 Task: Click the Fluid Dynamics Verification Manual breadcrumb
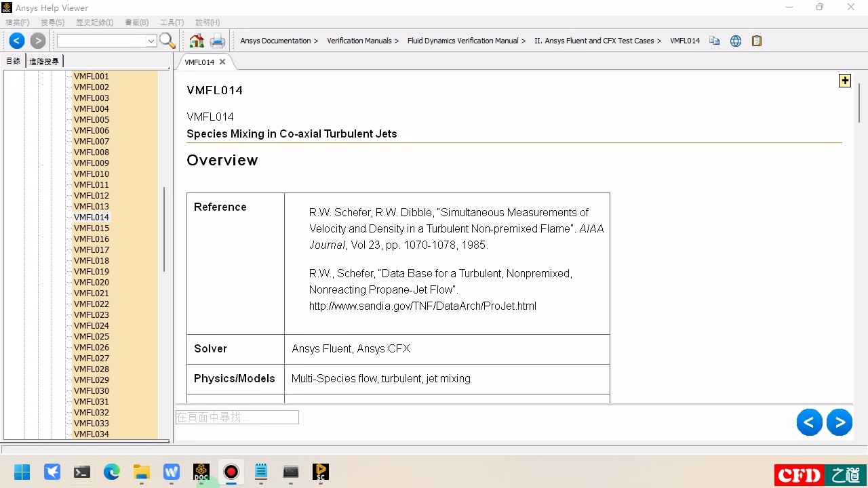[462, 41]
